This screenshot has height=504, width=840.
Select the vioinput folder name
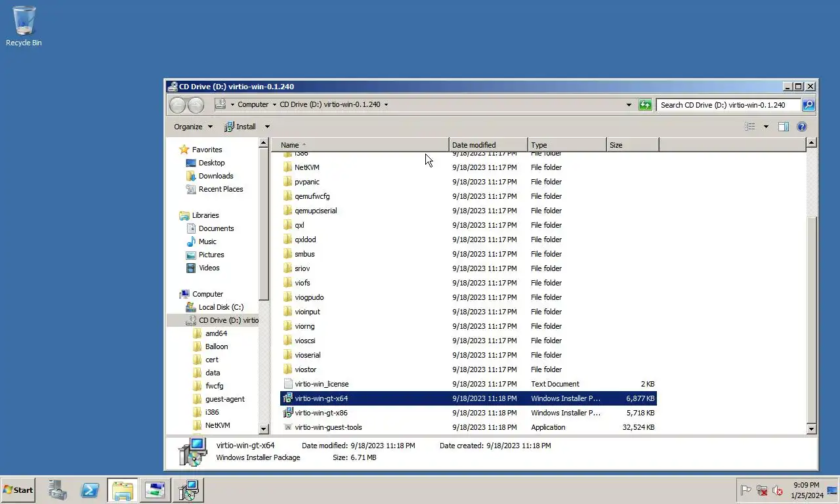(x=308, y=312)
